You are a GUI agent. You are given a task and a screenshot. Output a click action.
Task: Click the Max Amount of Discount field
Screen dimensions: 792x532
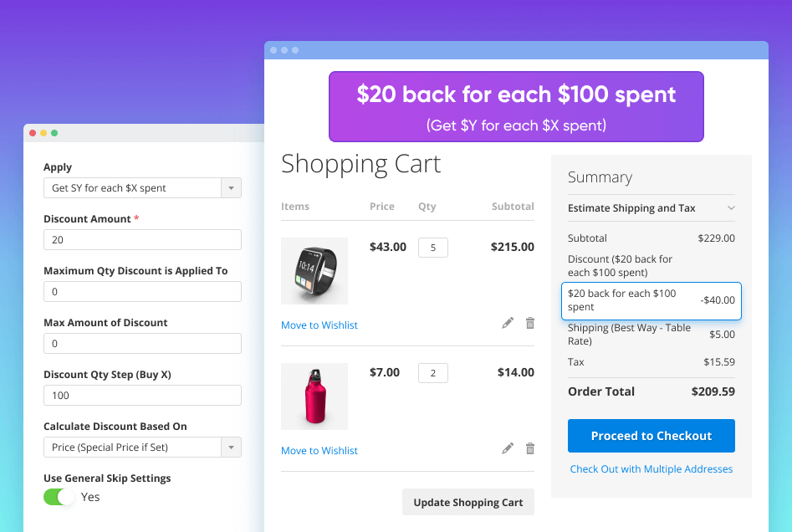(142, 344)
